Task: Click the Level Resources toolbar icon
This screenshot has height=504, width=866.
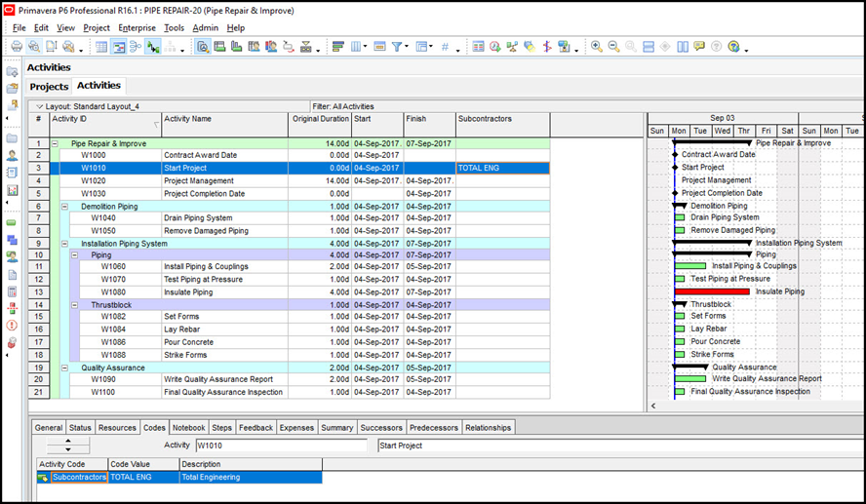Action: (x=513, y=47)
